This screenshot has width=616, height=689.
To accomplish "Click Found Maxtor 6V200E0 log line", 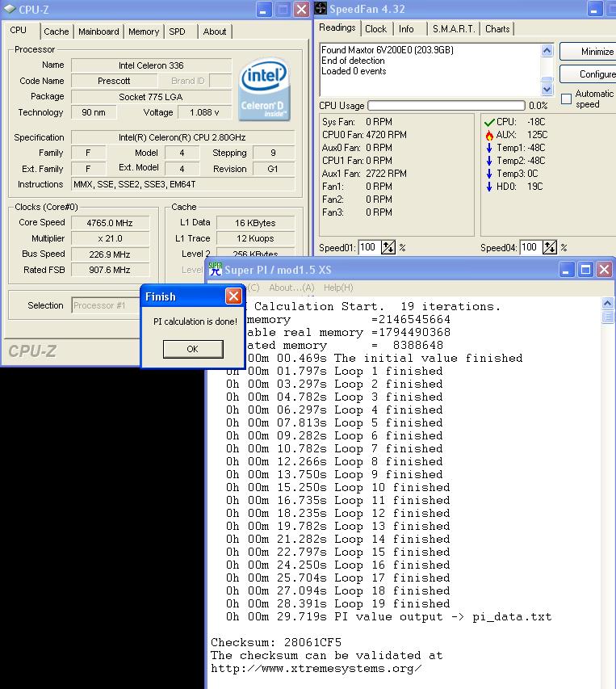I will coord(388,49).
